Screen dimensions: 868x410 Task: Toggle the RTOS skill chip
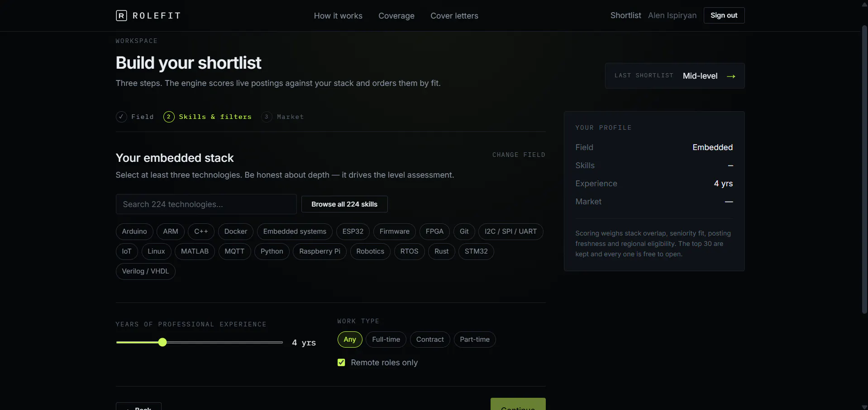409,251
